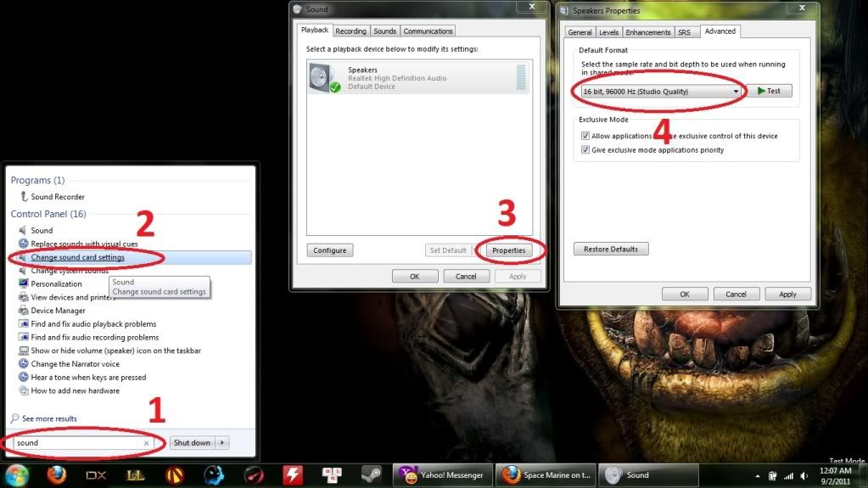
Task: Clear the search box with X
Action: point(146,443)
